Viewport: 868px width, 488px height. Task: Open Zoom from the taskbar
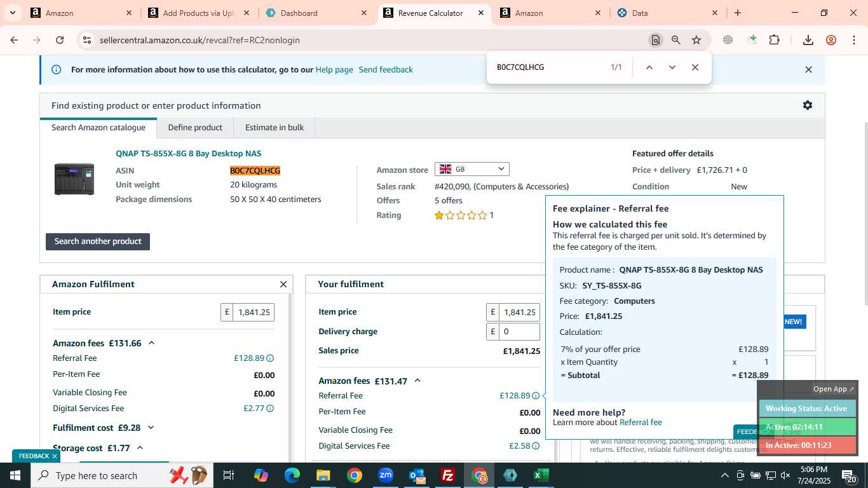click(386, 475)
